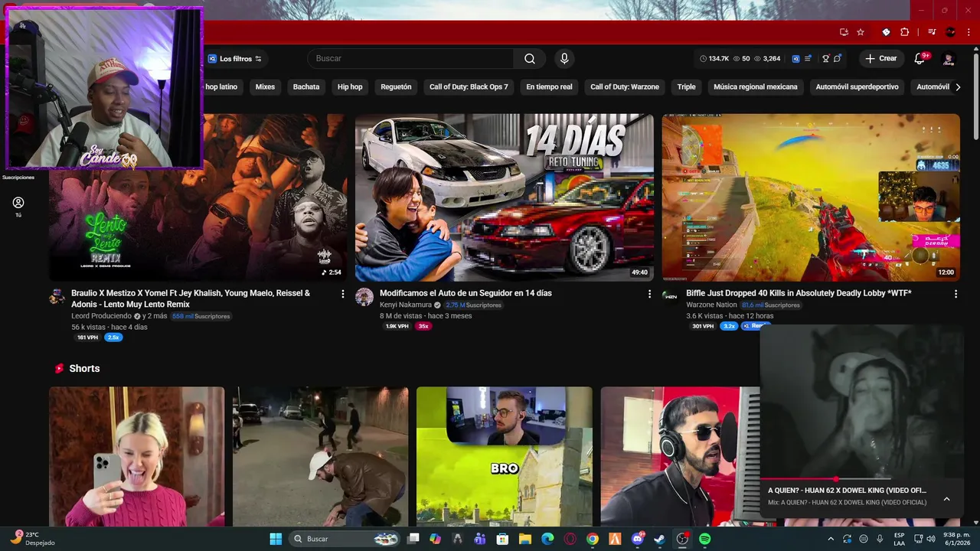Click the 35x badge under Kenyi Nakamura video
This screenshot has width=980, height=551.
click(423, 326)
